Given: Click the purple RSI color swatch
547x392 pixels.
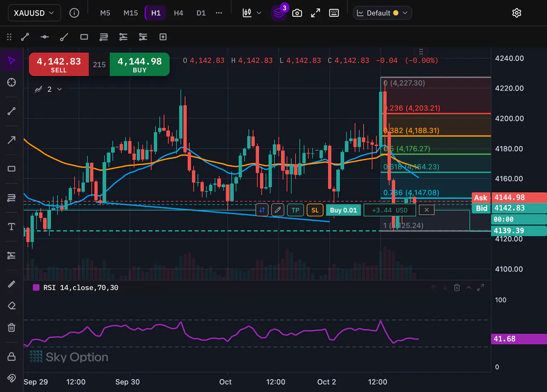Looking at the screenshot, I should coord(36,288).
